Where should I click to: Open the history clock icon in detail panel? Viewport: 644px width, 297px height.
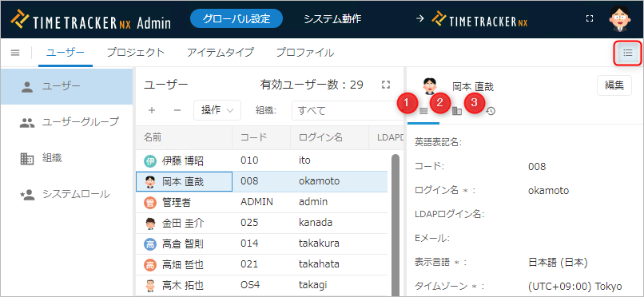pos(491,111)
